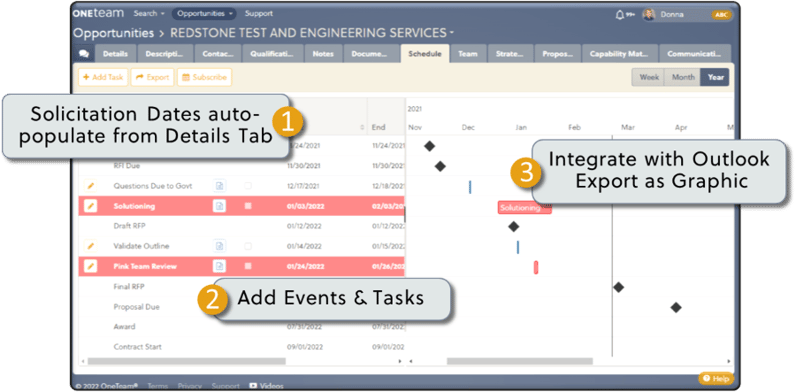Open the document icon on Pink Team Review row
Viewport: 796px width, 392px height.
point(219,266)
